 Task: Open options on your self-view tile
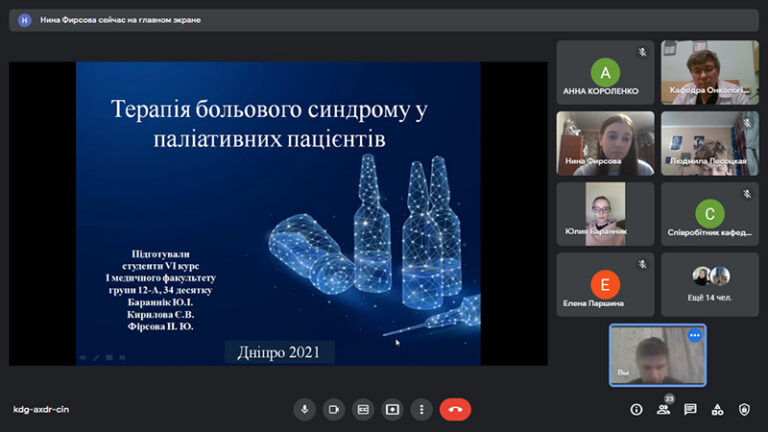click(694, 336)
